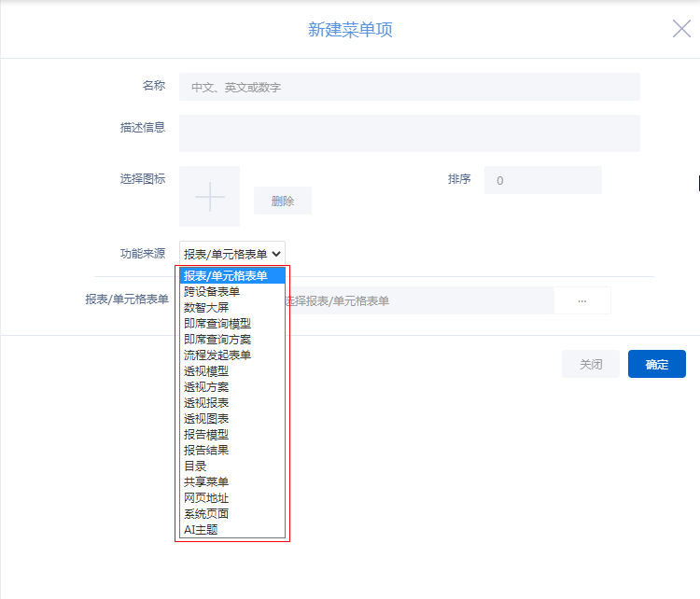The height and width of the screenshot is (599, 700).
Task: Collapse the 功能来源 dropdown
Action: 232,254
